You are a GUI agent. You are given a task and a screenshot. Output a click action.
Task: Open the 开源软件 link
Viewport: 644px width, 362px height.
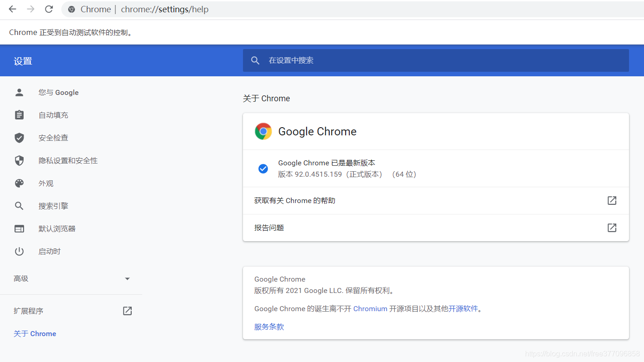[x=463, y=308]
